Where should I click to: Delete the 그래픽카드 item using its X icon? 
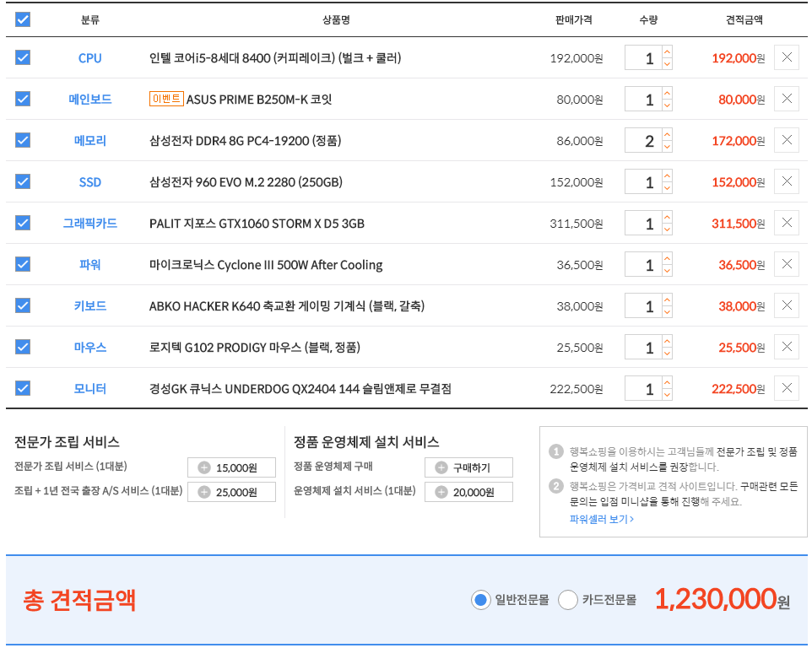tap(786, 223)
